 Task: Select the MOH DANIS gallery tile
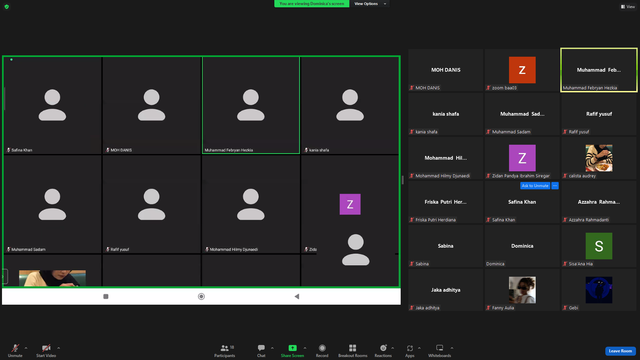point(446,70)
